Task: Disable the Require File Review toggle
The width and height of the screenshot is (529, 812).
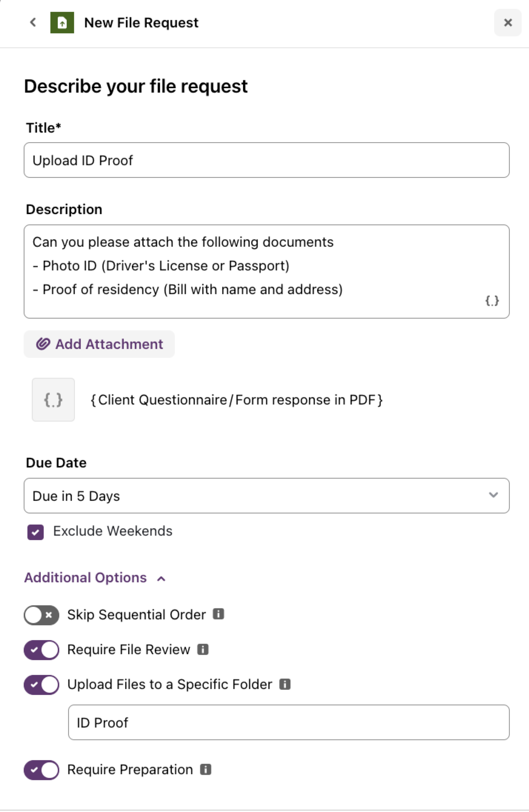Action: coord(41,650)
